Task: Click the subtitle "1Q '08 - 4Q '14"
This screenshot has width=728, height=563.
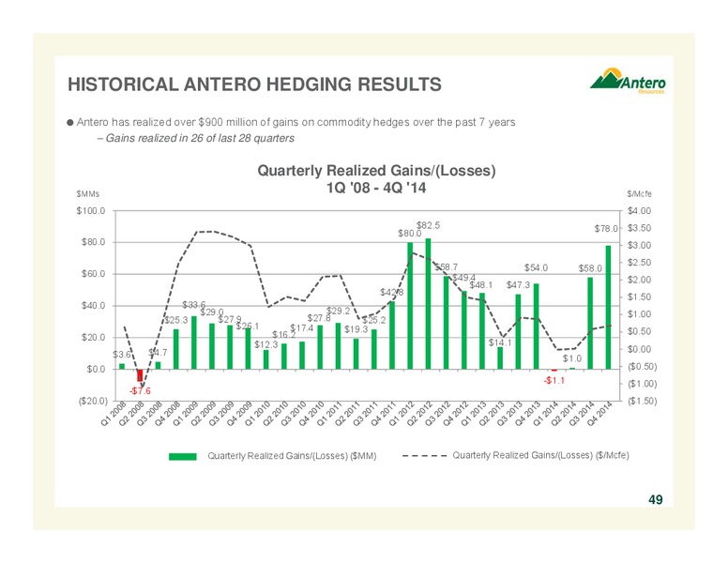Action: [x=376, y=188]
